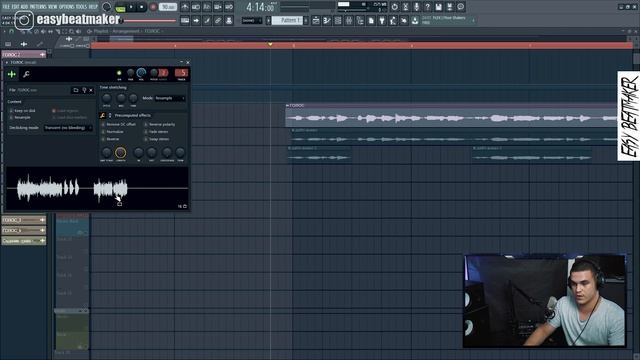Open the Declicking mode dropdown
This screenshot has width=640, height=360.
click(x=68, y=128)
